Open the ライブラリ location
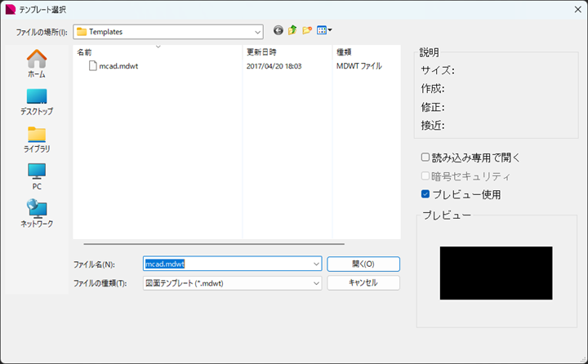Viewport: 588px width, 364px height. [x=37, y=140]
